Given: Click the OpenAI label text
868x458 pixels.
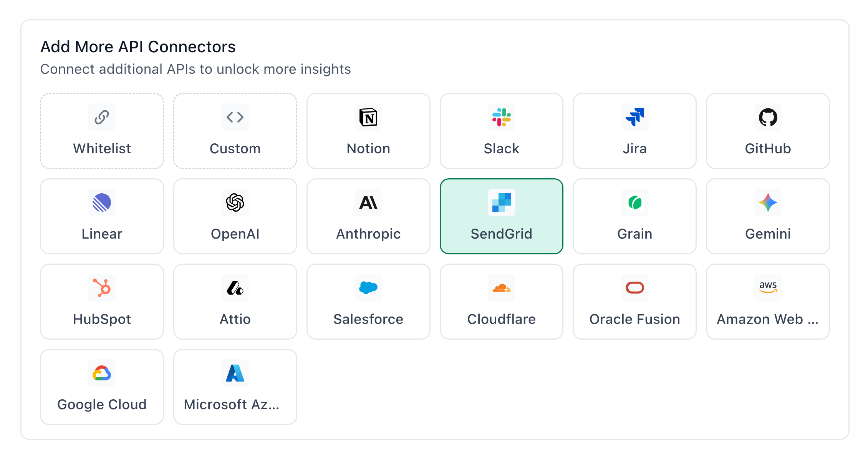Looking at the screenshot, I should (235, 234).
